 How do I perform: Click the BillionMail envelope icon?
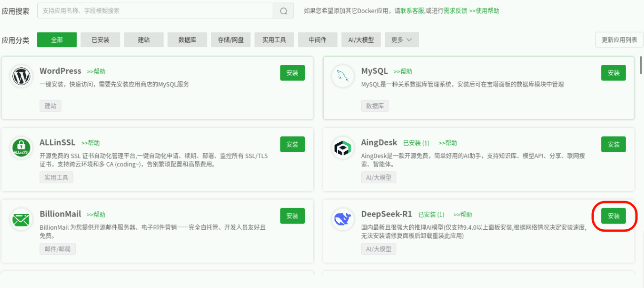(x=22, y=219)
